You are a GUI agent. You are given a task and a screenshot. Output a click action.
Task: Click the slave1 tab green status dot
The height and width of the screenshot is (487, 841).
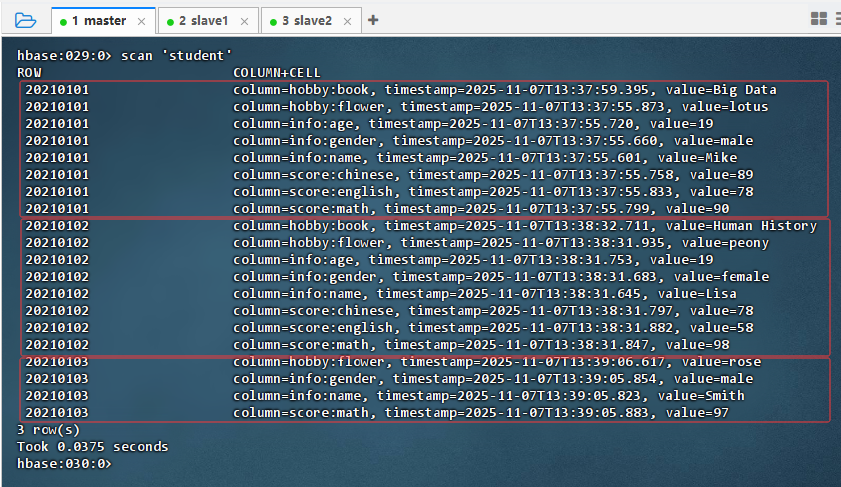170,22
